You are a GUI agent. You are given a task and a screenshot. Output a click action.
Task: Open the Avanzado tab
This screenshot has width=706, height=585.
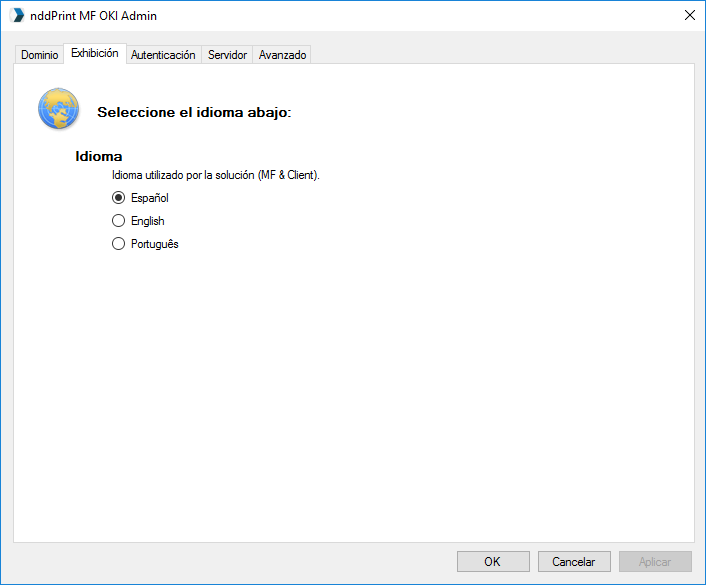(x=282, y=55)
